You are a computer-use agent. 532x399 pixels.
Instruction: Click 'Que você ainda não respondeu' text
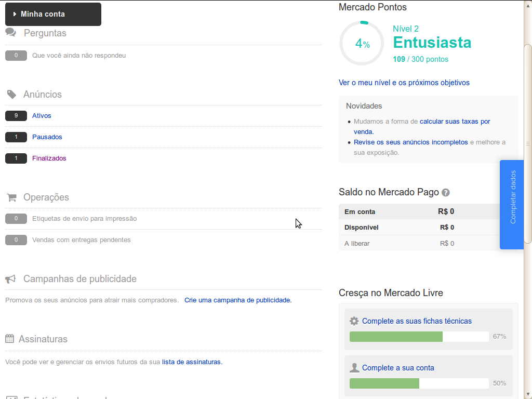[79, 56]
